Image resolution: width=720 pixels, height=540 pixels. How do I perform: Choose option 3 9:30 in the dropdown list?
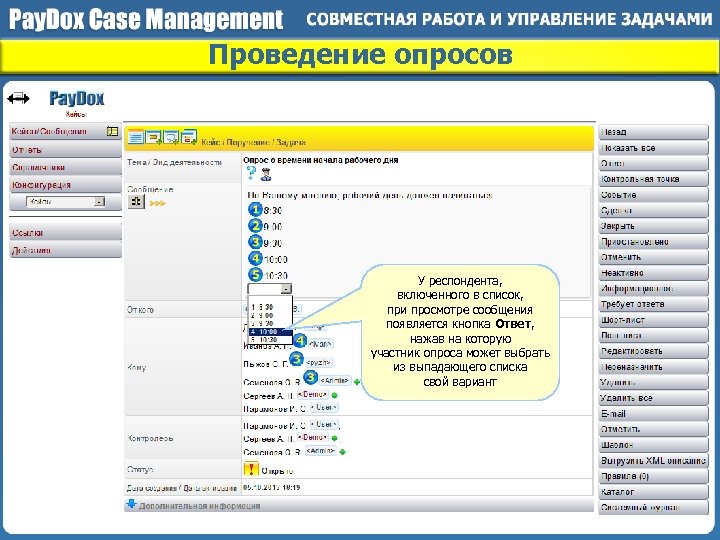[x=270, y=323]
